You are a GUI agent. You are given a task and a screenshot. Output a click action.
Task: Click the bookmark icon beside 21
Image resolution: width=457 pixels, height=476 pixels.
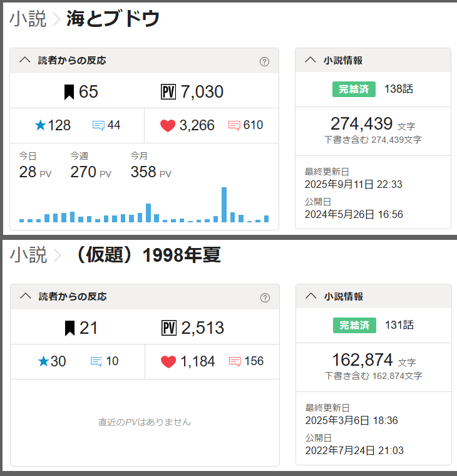(x=69, y=328)
